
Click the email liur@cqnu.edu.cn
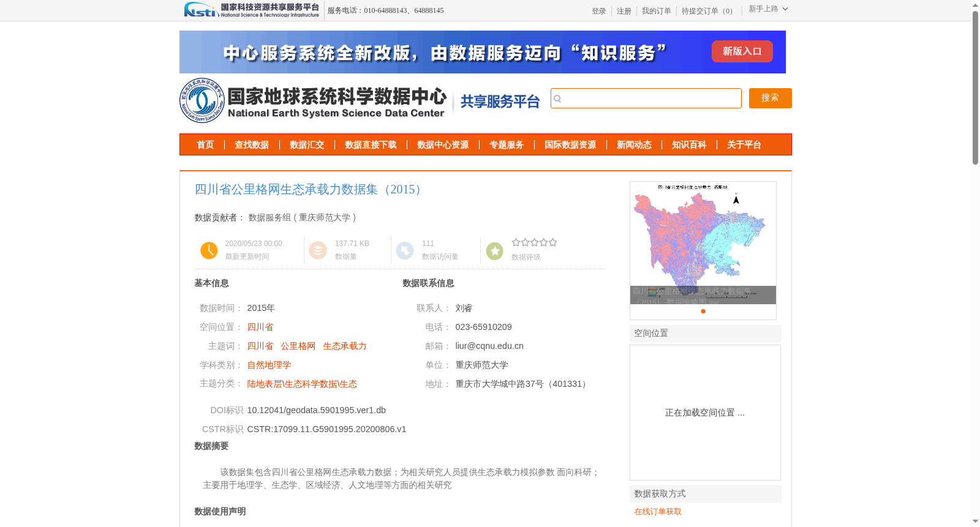pos(489,346)
